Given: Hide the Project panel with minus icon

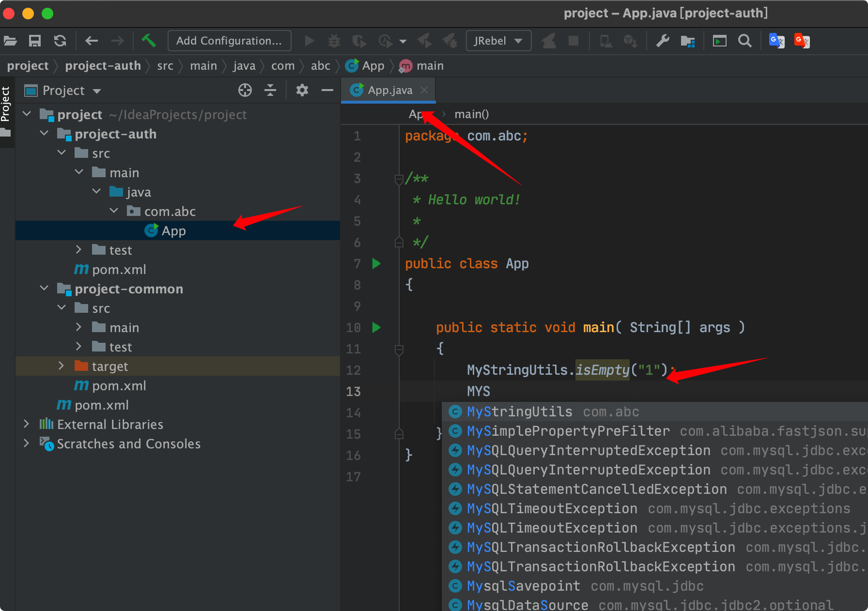Looking at the screenshot, I should point(327,90).
